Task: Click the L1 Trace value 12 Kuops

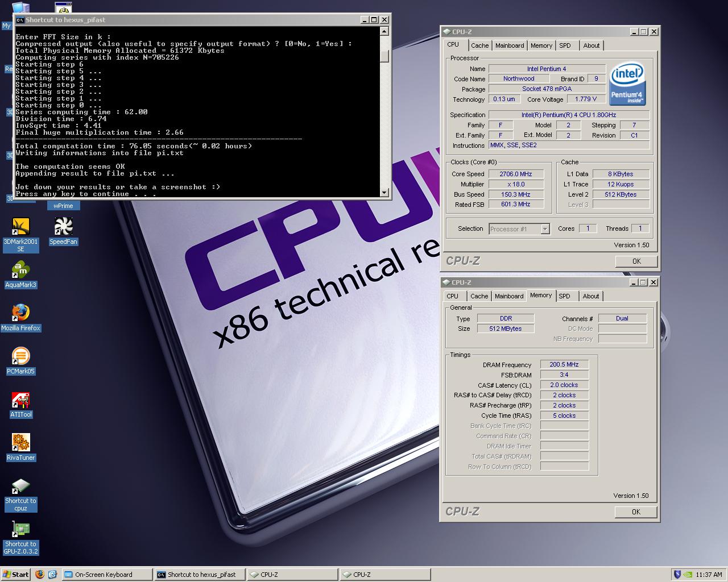Action: [x=621, y=184]
